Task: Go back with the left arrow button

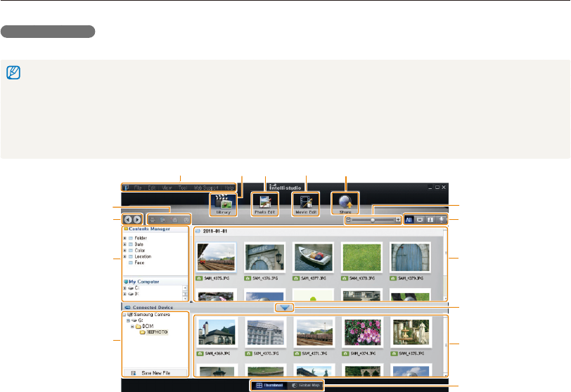Action: click(128, 220)
